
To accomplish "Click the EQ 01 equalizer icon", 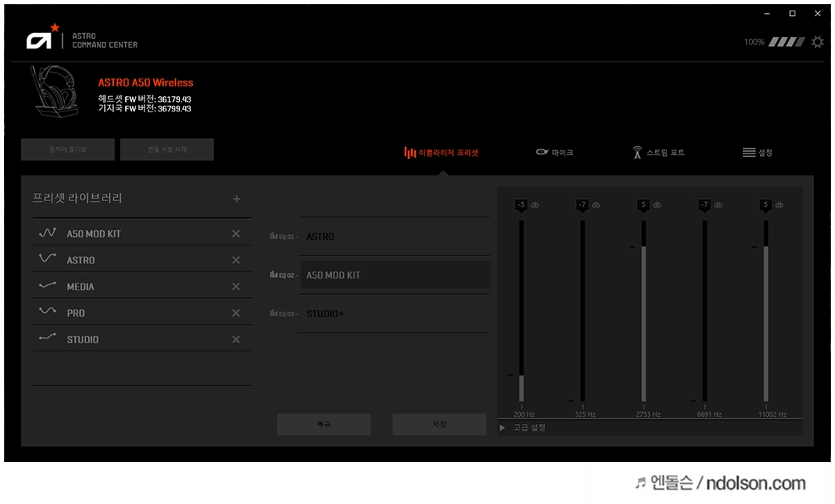I will coord(274,236).
